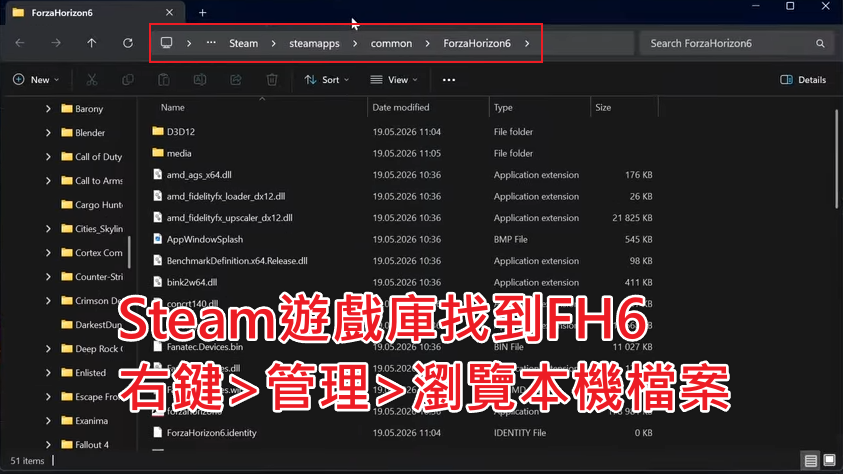
Task: Click the steamapps breadcrumb in address bar
Action: tap(315, 44)
